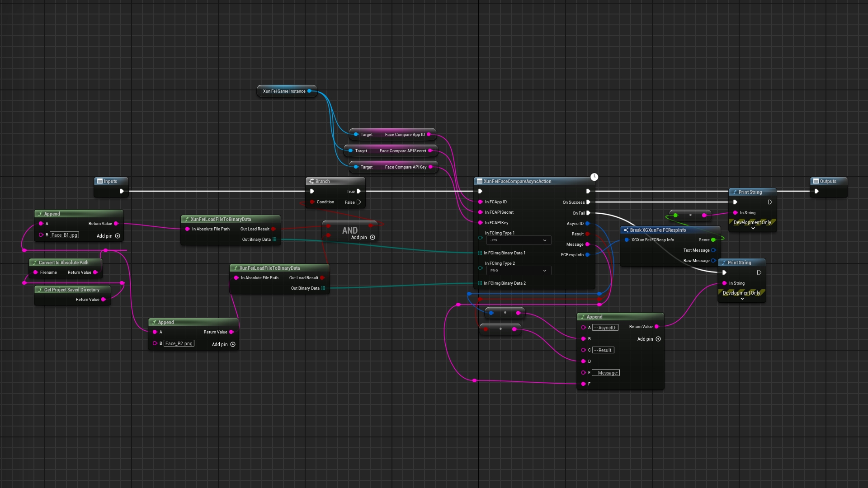The height and width of the screenshot is (488, 868).
Task: Click the Branch node header icon
Action: click(311, 181)
